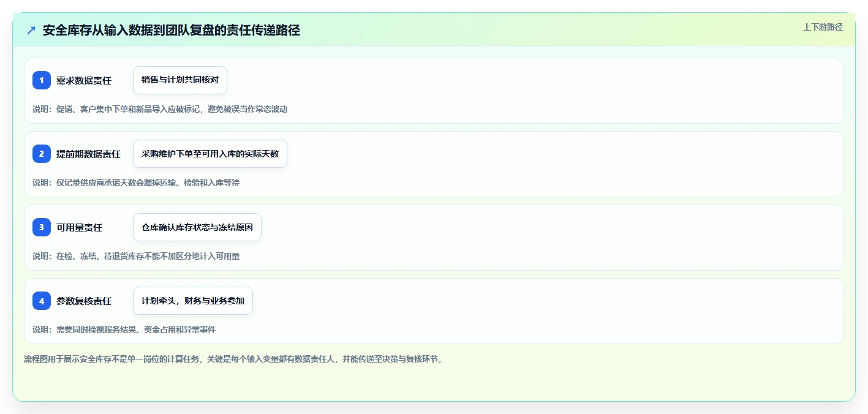Click the 参数复核责任 step heading
The width and height of the screenshot is (868, 414).
(84, 301)
